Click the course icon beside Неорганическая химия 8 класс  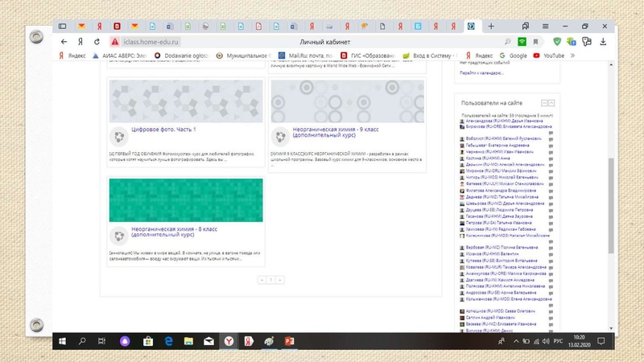pyautogui.click(x=118, y=236)
